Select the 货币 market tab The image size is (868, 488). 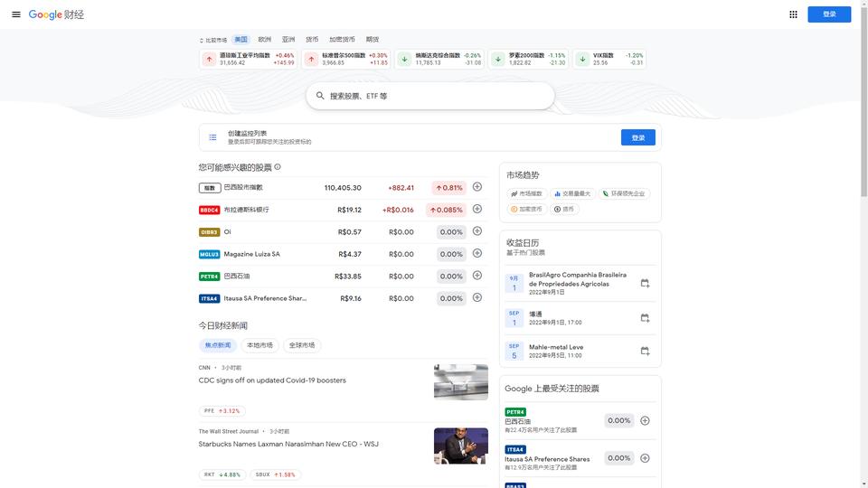[x=312, y=39]
